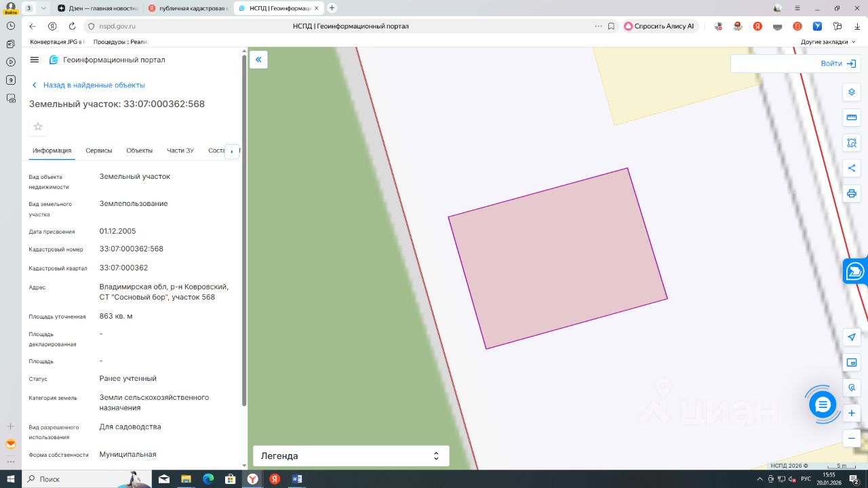
Task: Open the round chat support bubble
Action: click(823, 405)
